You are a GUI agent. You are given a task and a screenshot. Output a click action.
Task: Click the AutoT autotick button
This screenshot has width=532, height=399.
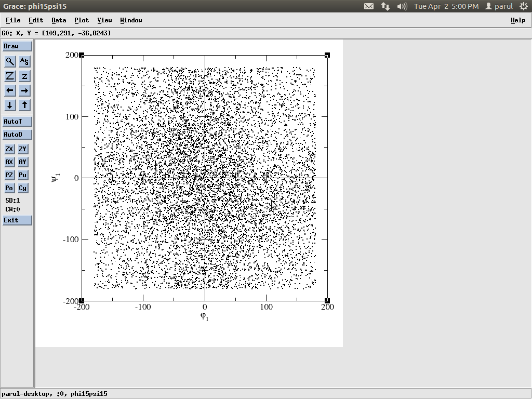click(x=17, y=122)
